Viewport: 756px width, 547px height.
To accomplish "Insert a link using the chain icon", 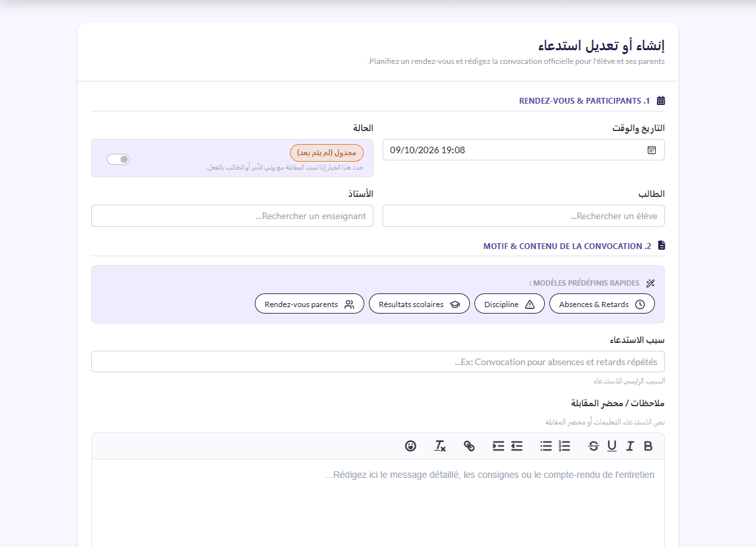I will [x=469, y=446].
